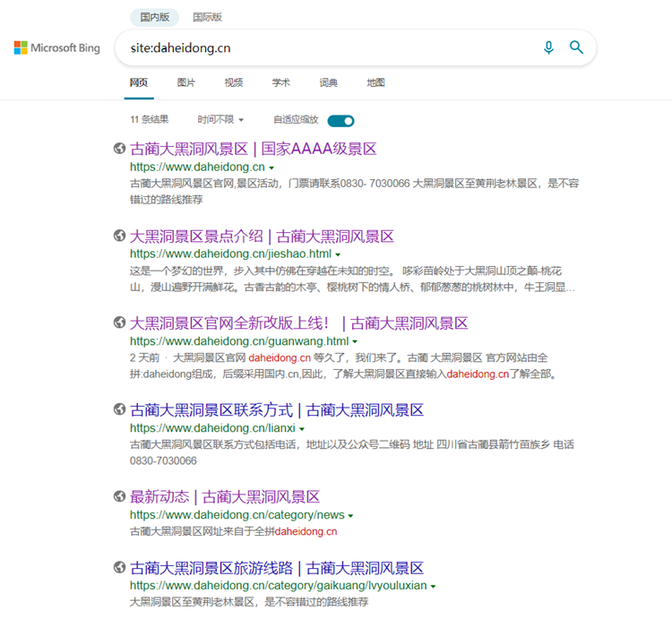The image size is (672, 619).
Task: Click the Microsoft Bing logo
Action: [x=57, y=47]
